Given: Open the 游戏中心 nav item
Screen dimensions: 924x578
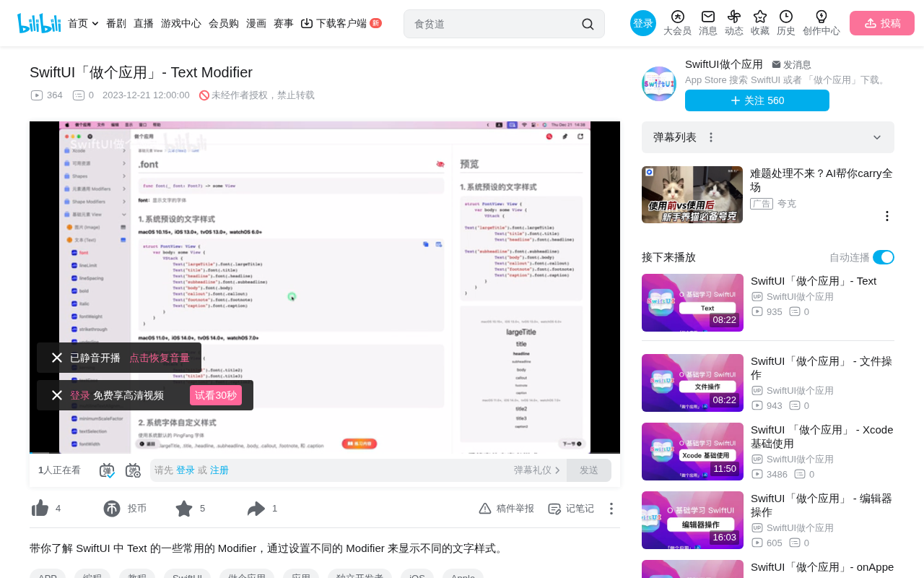Looking at the screenshot, I should click(181, 23).
